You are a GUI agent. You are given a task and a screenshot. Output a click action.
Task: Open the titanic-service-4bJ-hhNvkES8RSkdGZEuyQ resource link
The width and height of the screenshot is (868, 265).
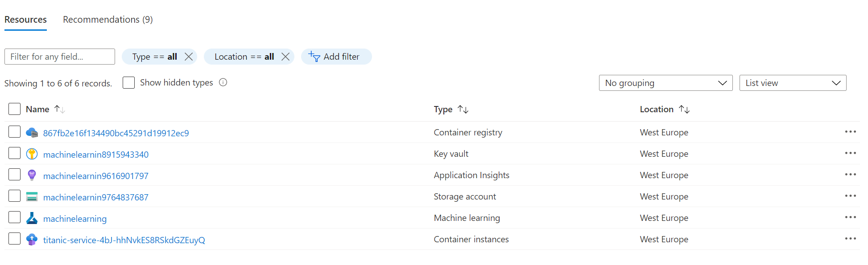tap(124, 240)
